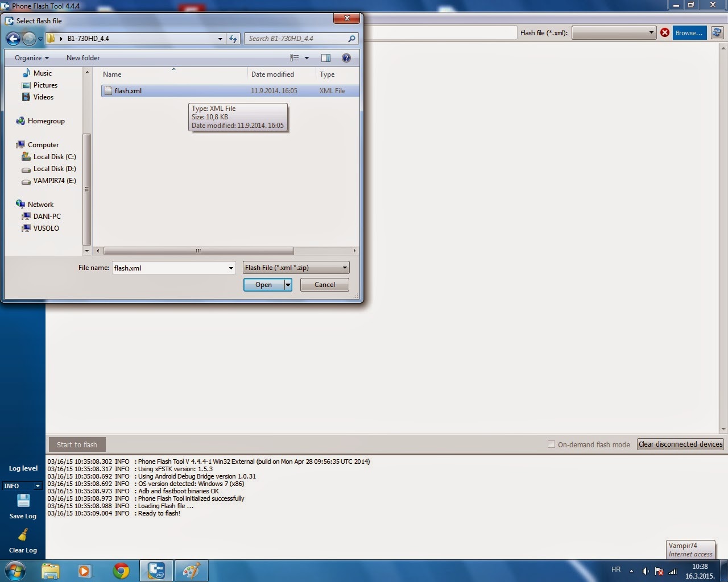Refresh the B1-730HD_4.4 folder location

click(x=233, y=39)
